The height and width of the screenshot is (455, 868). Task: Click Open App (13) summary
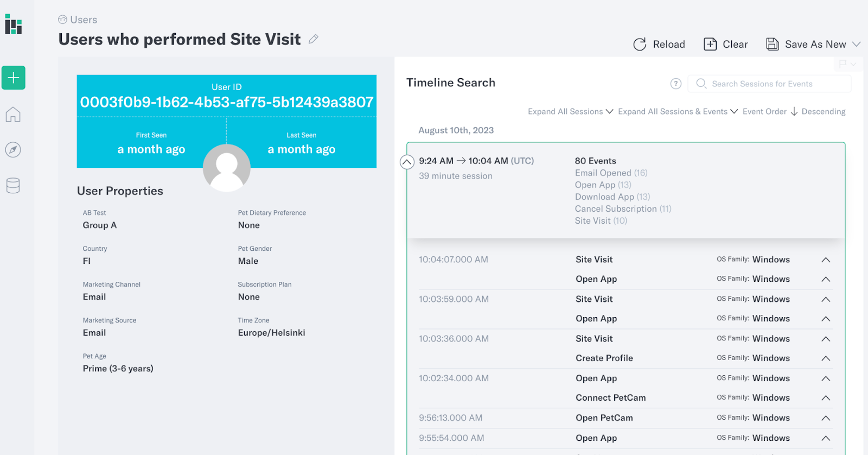pyautogui.click(x=603, y=185)
